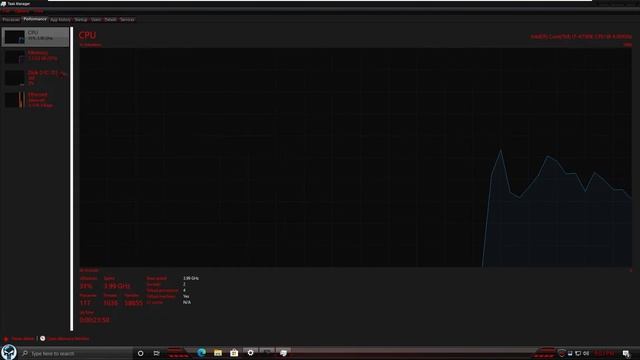Switch to the Processes tab
Screen dimensions: 640x360
tap(11, 19)
